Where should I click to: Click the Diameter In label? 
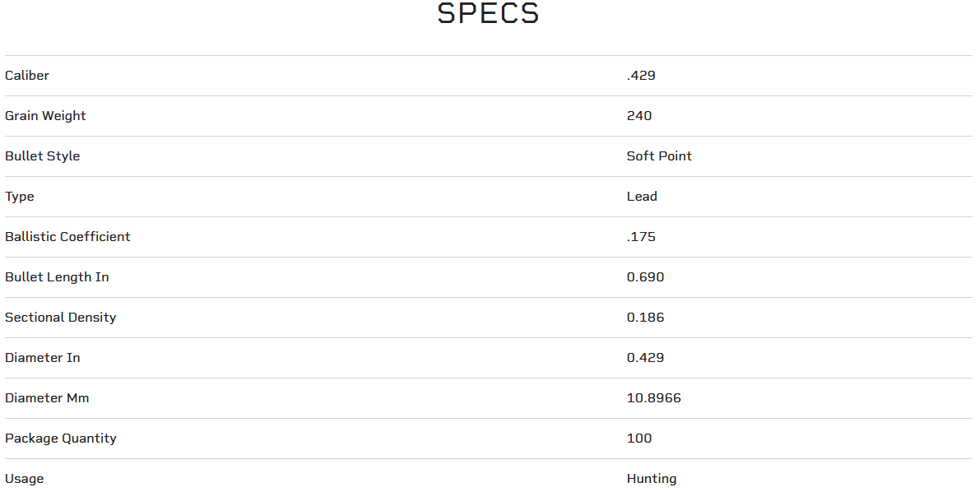coord(43,358)
